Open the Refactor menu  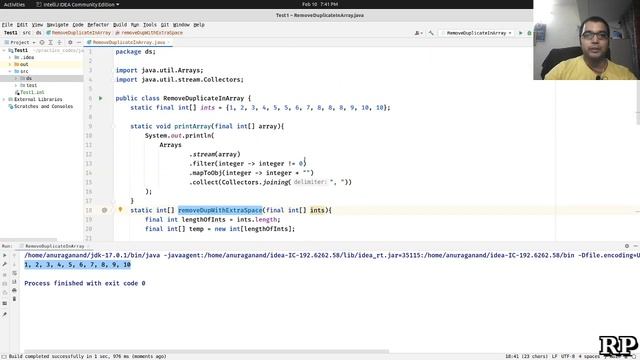click(98, 25)
